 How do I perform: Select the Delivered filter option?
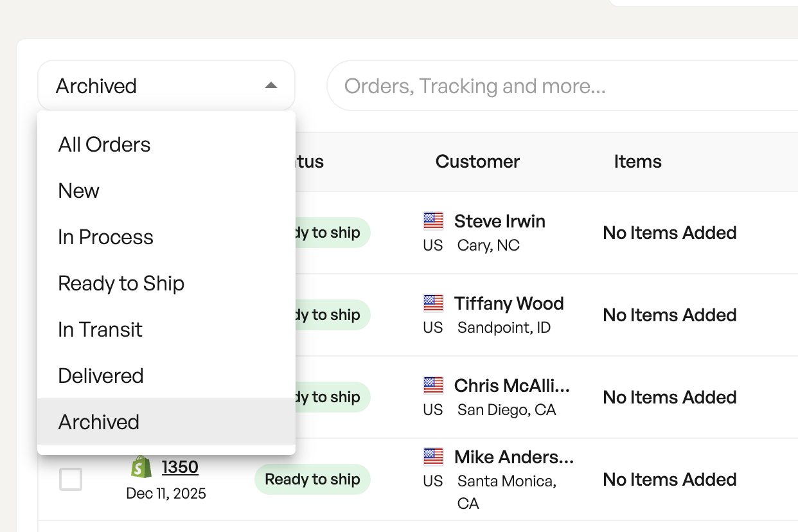point(101,376)
